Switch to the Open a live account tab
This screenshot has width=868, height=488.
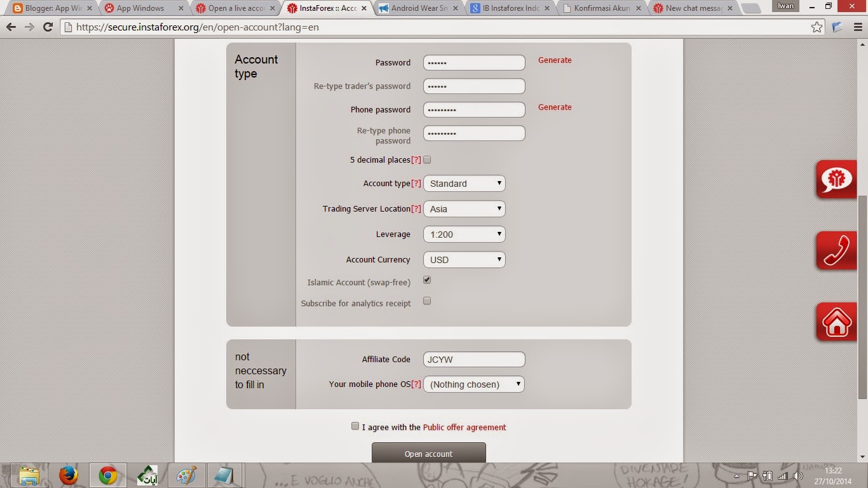pos(234,8)
